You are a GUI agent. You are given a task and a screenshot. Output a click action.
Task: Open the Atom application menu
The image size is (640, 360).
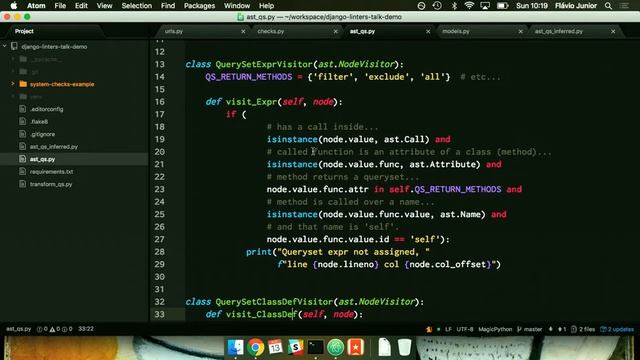tap(36, 6)
